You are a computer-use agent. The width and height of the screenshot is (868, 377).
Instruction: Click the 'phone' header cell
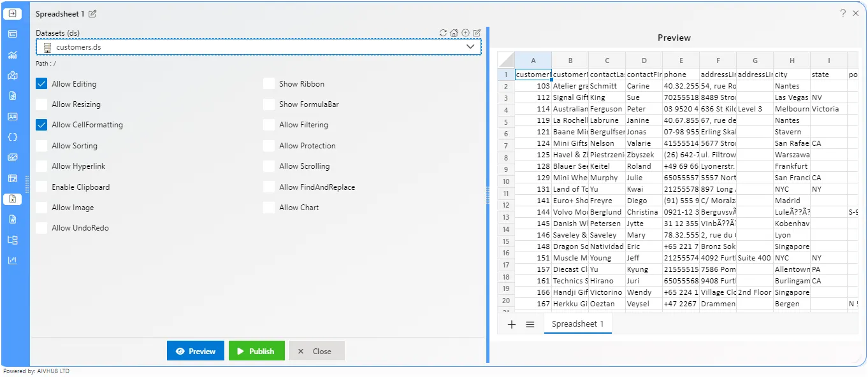coord(681,75)
